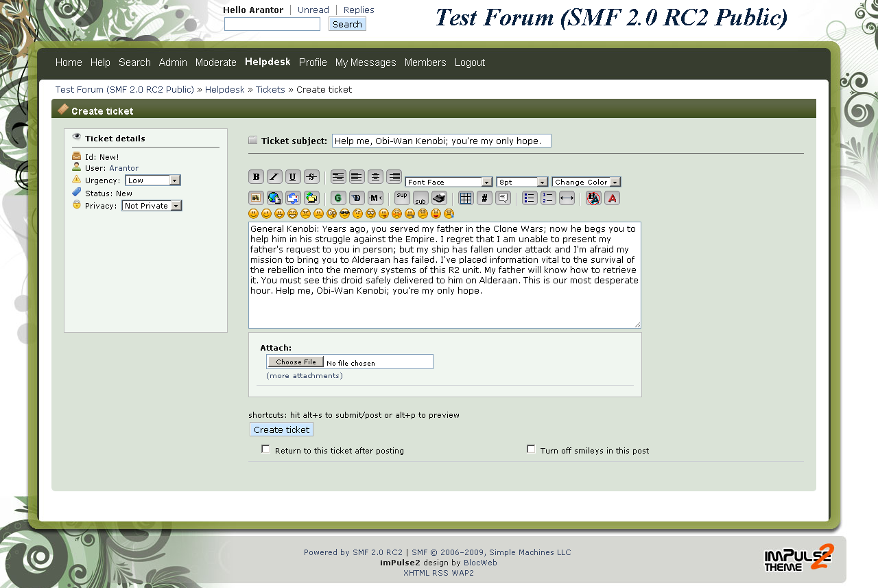
Task: Open the Urgency dropdown set to Low
Action: point(153,180)
